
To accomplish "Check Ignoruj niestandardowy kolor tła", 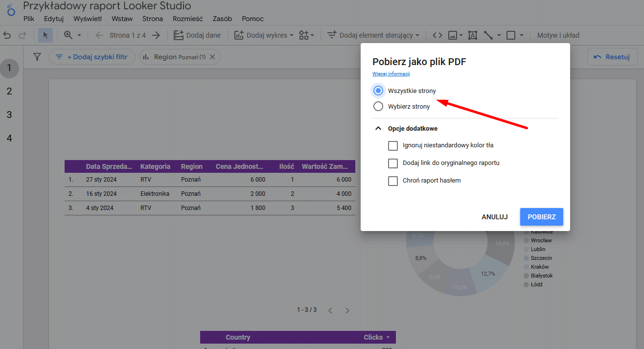I will (392, 145).
